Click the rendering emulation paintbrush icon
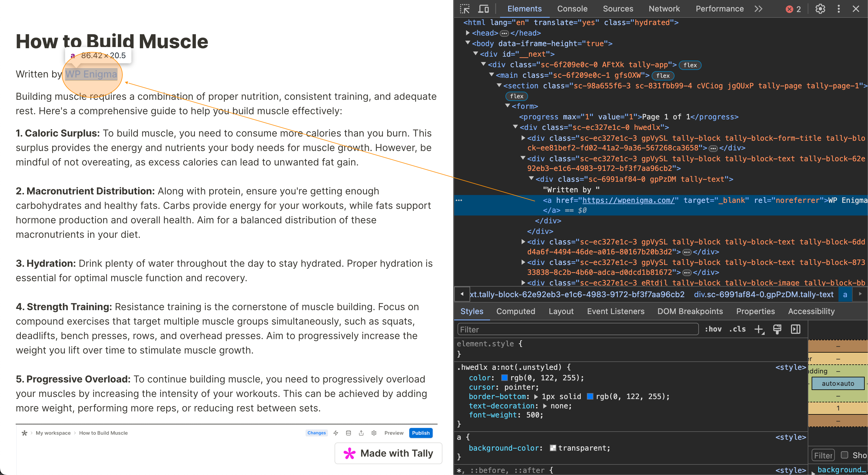Screen dimensions: 868x475 coord(777,329)
